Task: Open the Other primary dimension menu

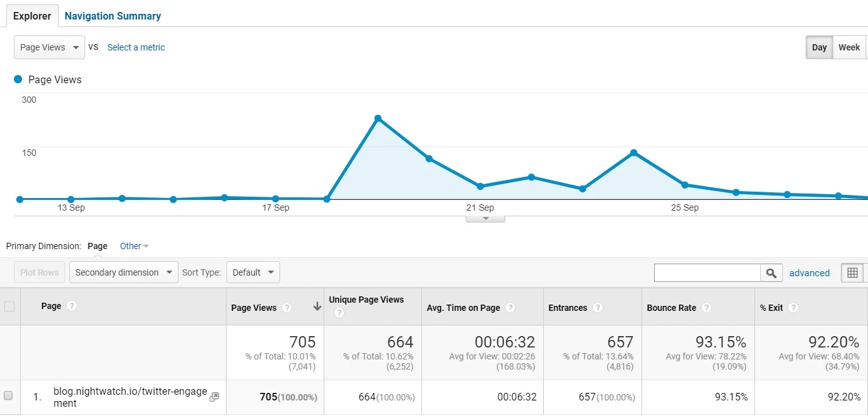Action: (x=134, y=246)
